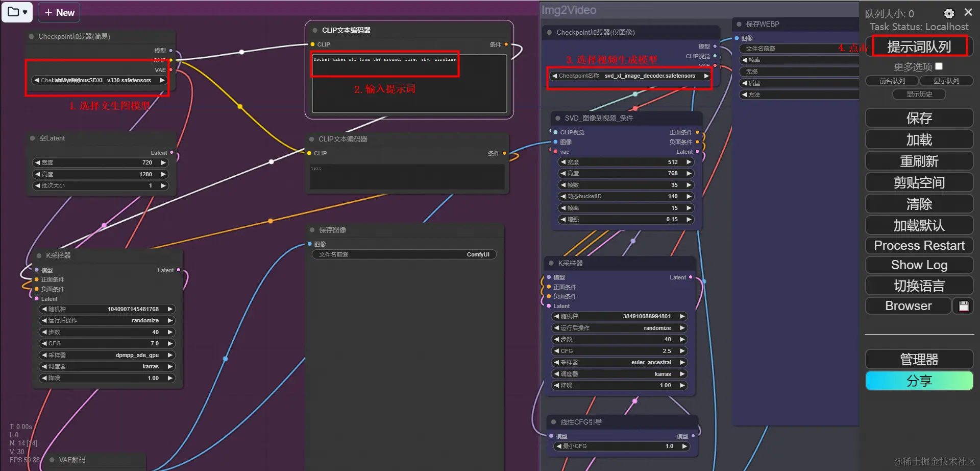
Task: Click 加载默认 button
Action: (919, 226)
